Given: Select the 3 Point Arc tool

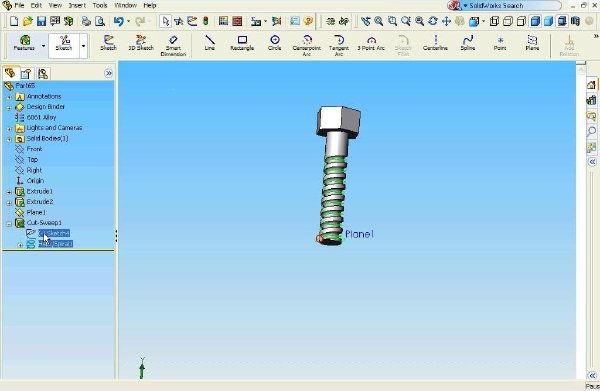Looking at the screenshot, I should pos(371,43).
